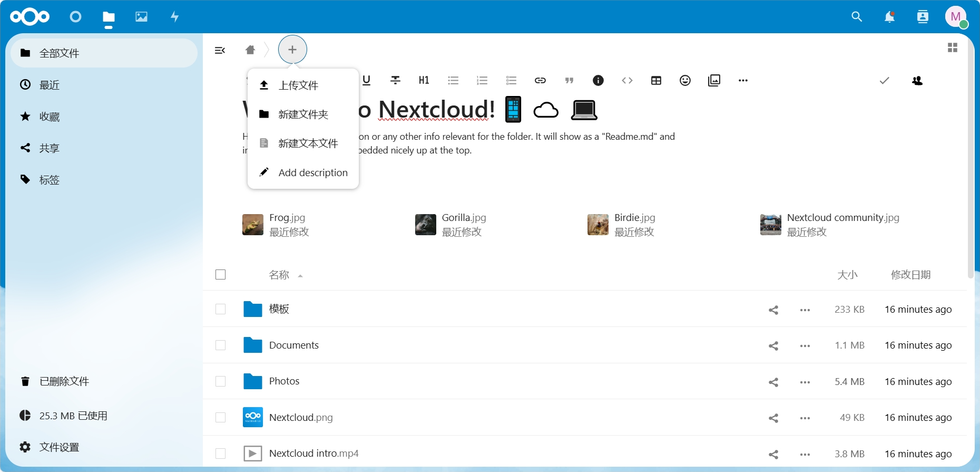Open 已删除文件 trash link

[x=104, y=381]
